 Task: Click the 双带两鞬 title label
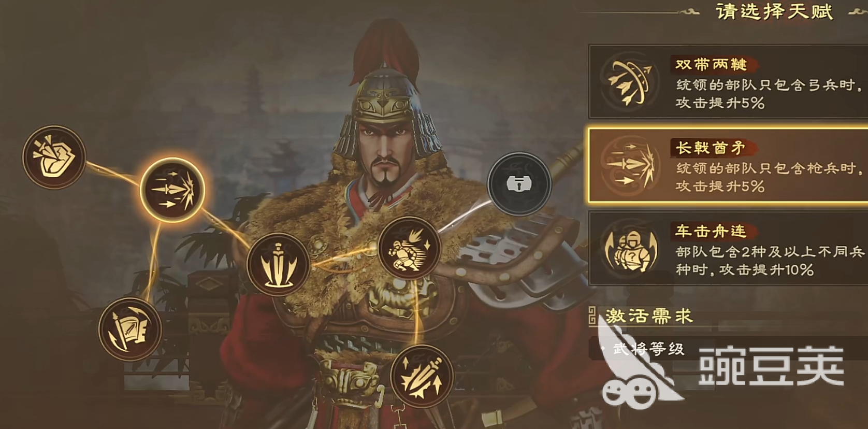tap(711, 64)
